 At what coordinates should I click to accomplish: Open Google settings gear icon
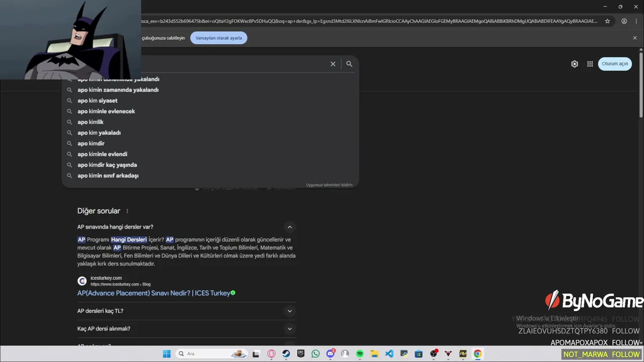575,64
